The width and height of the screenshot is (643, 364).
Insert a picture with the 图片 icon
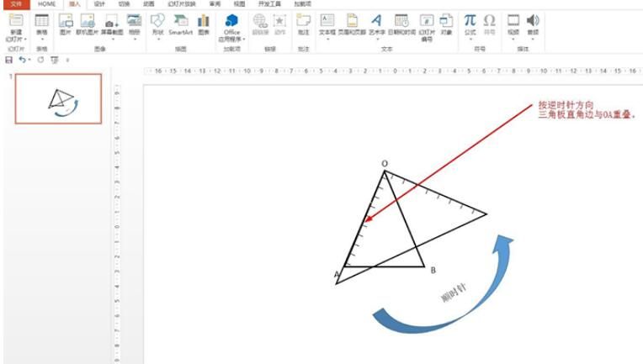pyautogui.click(x=66, y=20)
